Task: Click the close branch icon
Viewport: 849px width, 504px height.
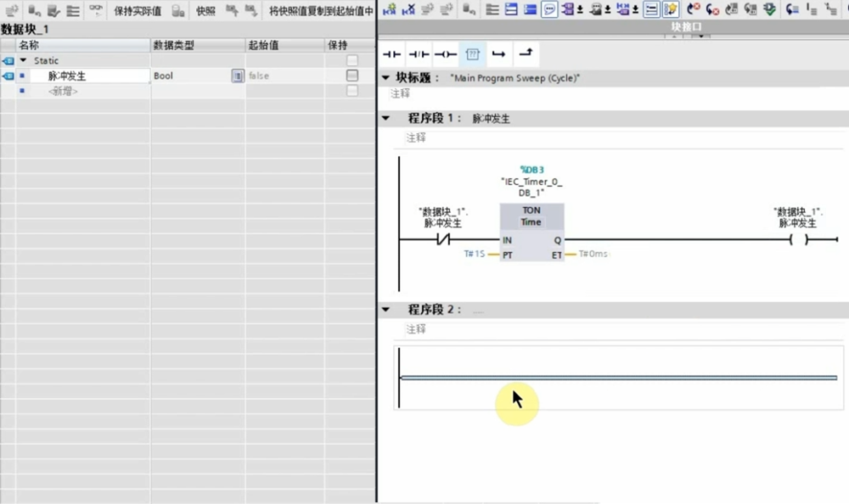Action: (x=526, y=54)
